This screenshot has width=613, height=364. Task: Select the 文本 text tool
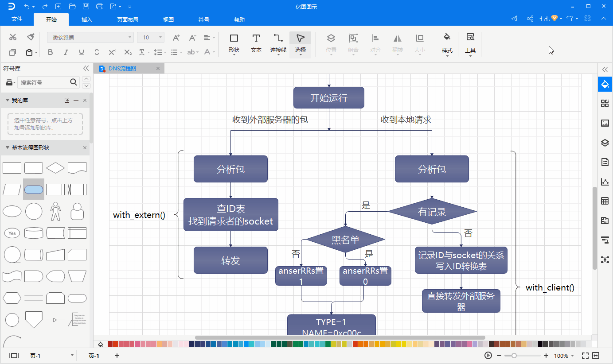coord(256,44)
